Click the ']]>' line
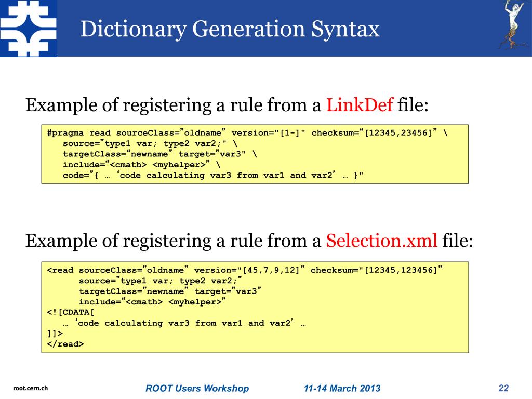The image size is (532, 399). tap(55, 334)
